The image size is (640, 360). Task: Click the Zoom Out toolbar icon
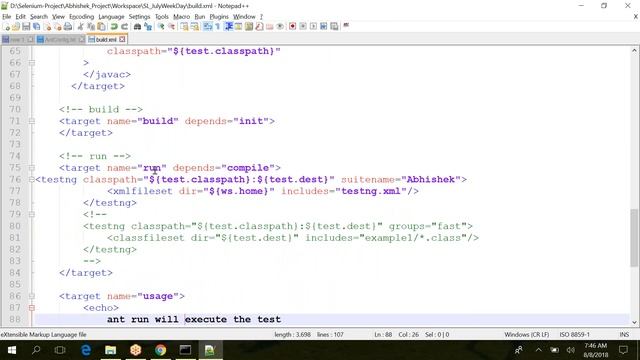[x=172, y=26]
